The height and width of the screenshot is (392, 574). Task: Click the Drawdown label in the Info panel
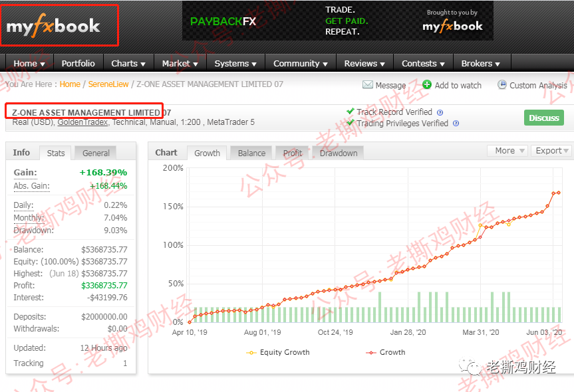coord(33,231)
